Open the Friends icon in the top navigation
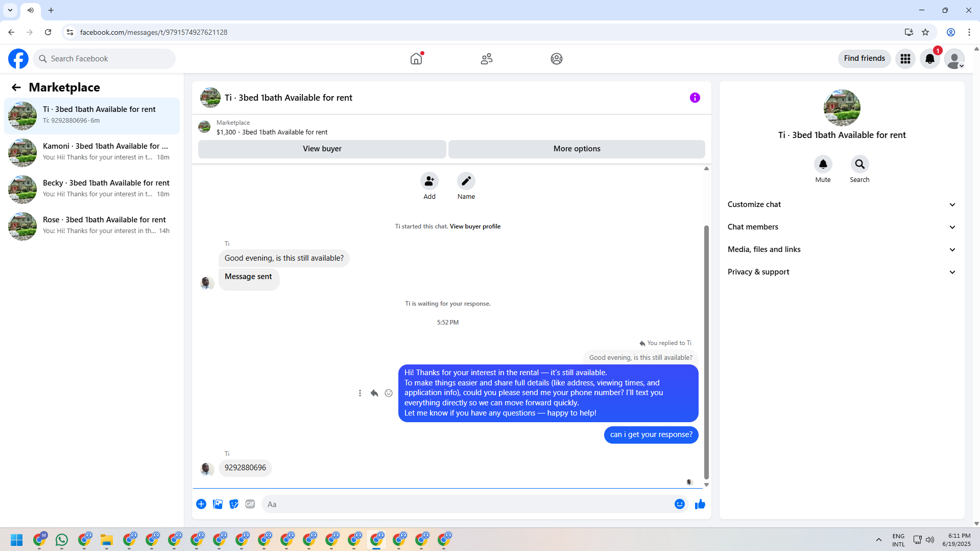980x551 pixels. [487, 59]
